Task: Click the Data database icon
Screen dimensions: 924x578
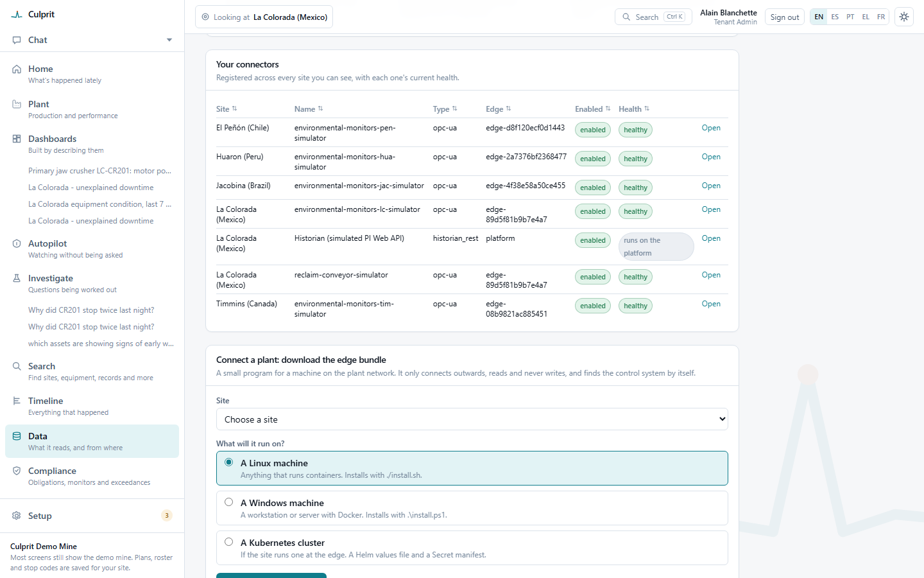Action: pos(17,436)
